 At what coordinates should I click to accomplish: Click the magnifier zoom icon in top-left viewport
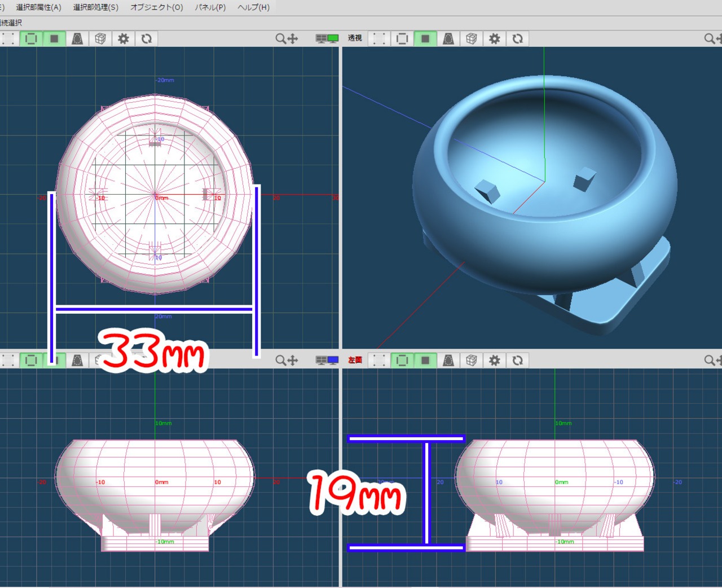(280, 38)
